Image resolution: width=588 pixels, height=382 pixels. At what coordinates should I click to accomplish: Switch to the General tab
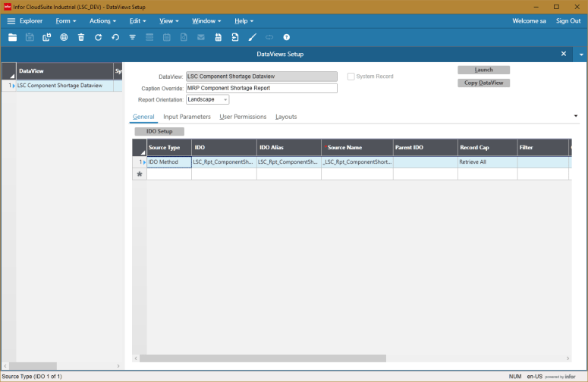pyautogui.click(x=143, y=117)
